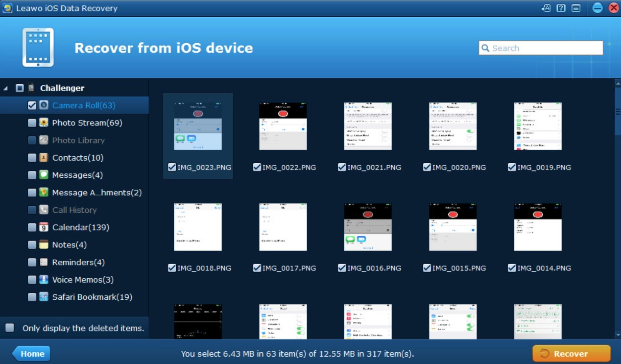Click the scroll down arrow of the thumbnails

[618, 335]
